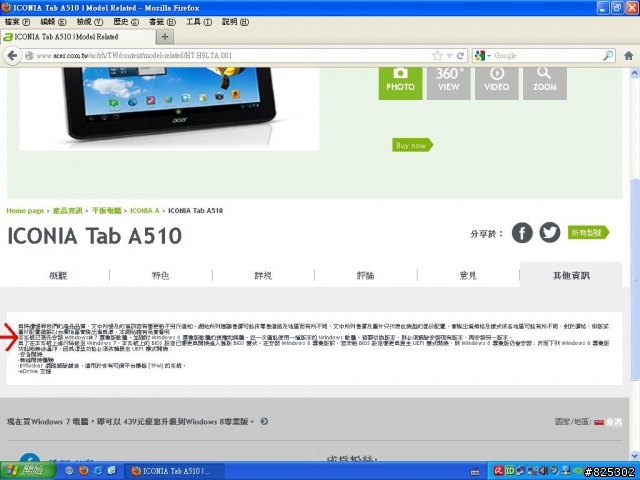
Task: Open a new tab with plus button
Action: 165,37
